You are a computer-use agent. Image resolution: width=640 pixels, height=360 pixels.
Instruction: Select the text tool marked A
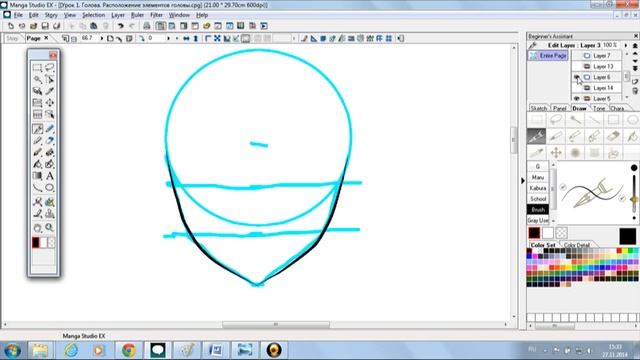click(x=49, y=176)
